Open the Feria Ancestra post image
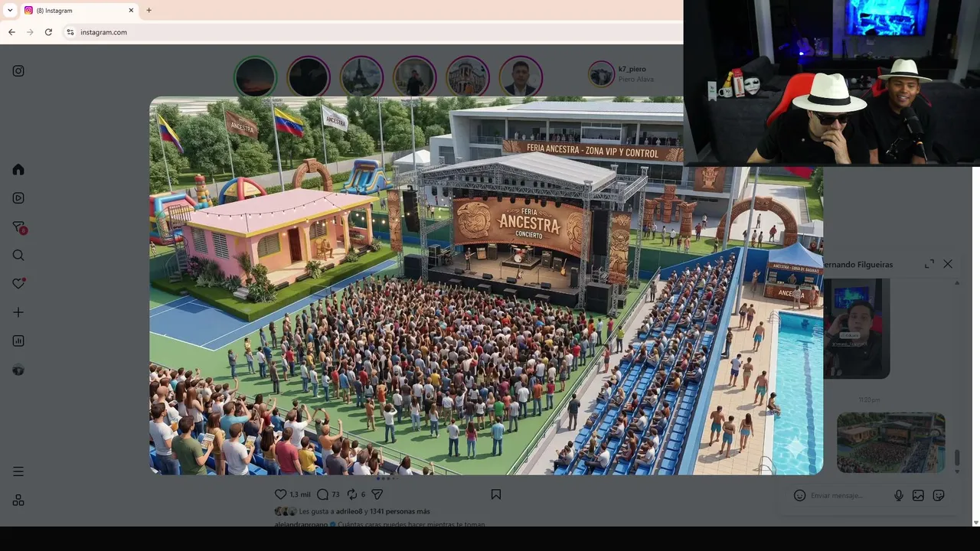Screen dimensions: 980x551 click(486, 285)
